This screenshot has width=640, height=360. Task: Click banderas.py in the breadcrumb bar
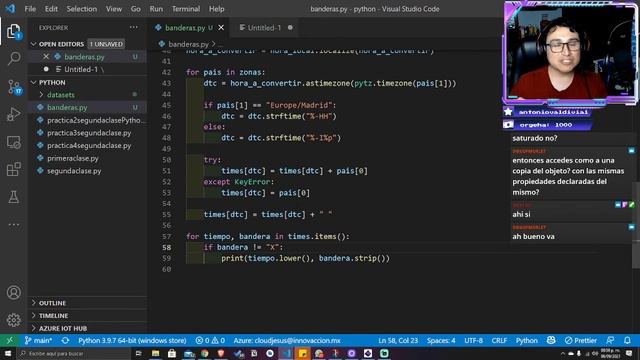(188, 44)
